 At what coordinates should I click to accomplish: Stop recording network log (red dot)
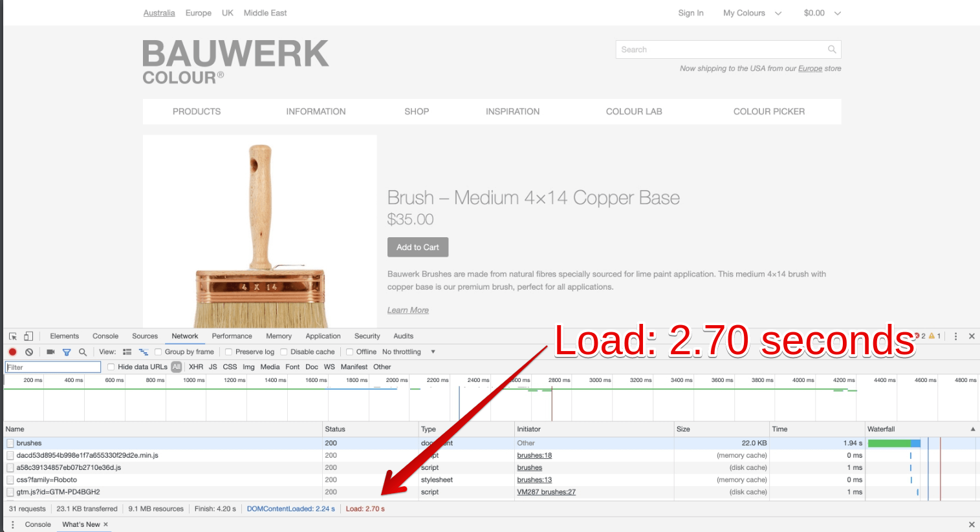pyautogui.click(x=12, y=352)
